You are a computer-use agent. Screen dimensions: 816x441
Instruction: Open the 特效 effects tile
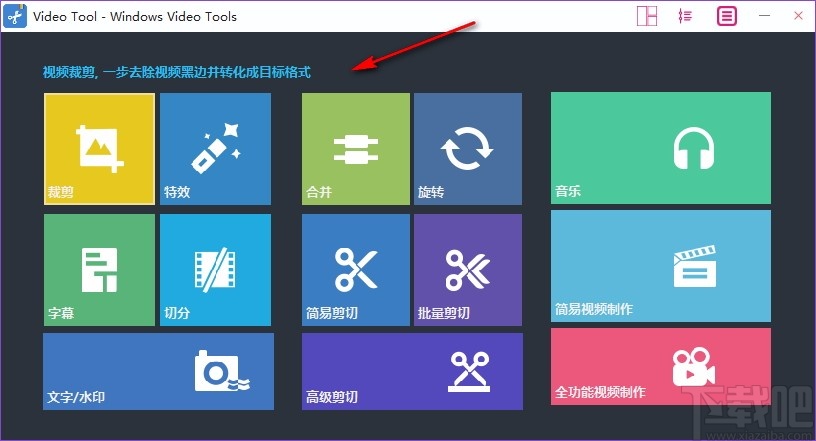coord(215,149)
